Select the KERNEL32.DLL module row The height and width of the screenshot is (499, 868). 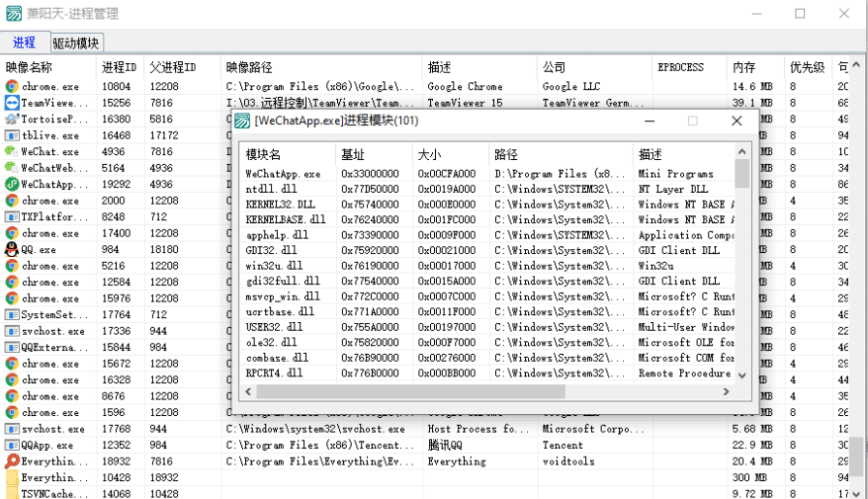tap(487, 205)
